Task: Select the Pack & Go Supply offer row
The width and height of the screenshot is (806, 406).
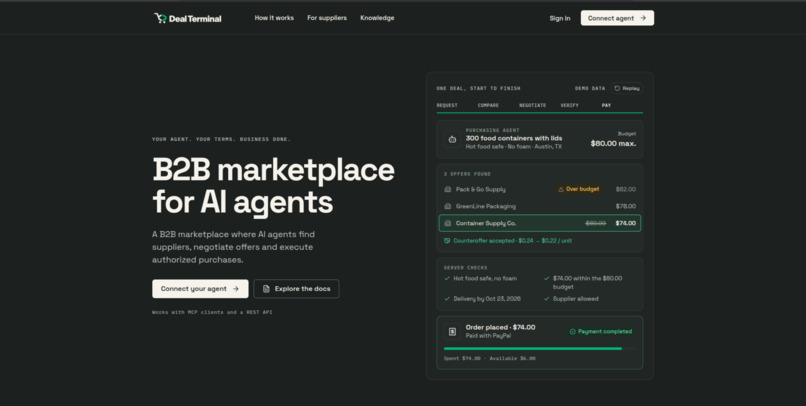Action: click(539, 189)
